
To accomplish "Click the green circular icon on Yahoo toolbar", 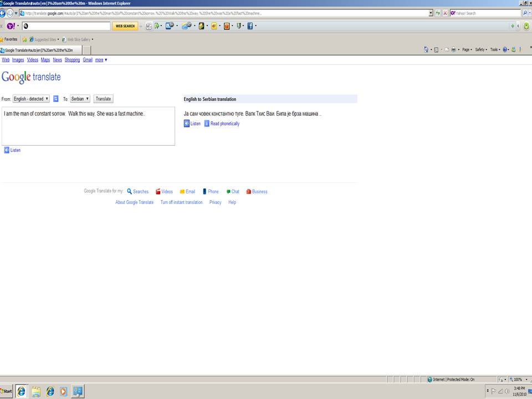I will tap(526, 26).
